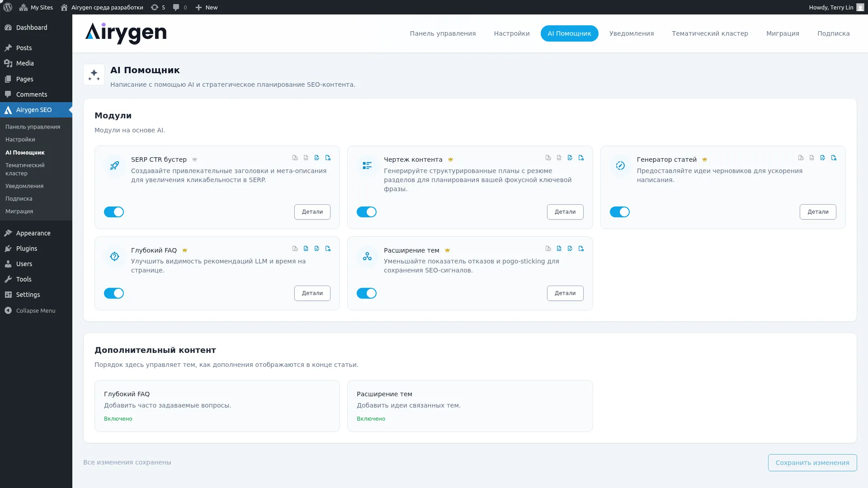Image resolution: width=868 pixels, height=488 pixels.
Task: Go to the Уведомления top tab
Action: coord(632,33)
